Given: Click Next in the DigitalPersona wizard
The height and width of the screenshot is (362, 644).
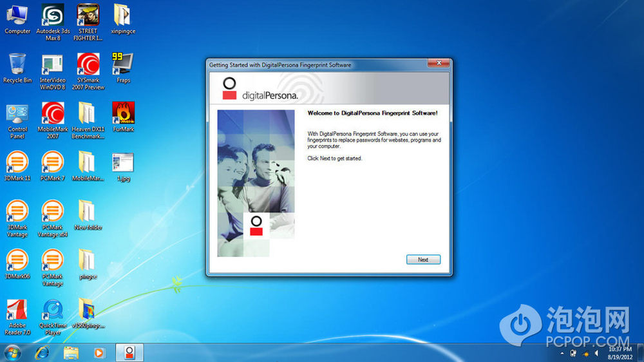Looking at the screenshot, I should pos(423,260).
